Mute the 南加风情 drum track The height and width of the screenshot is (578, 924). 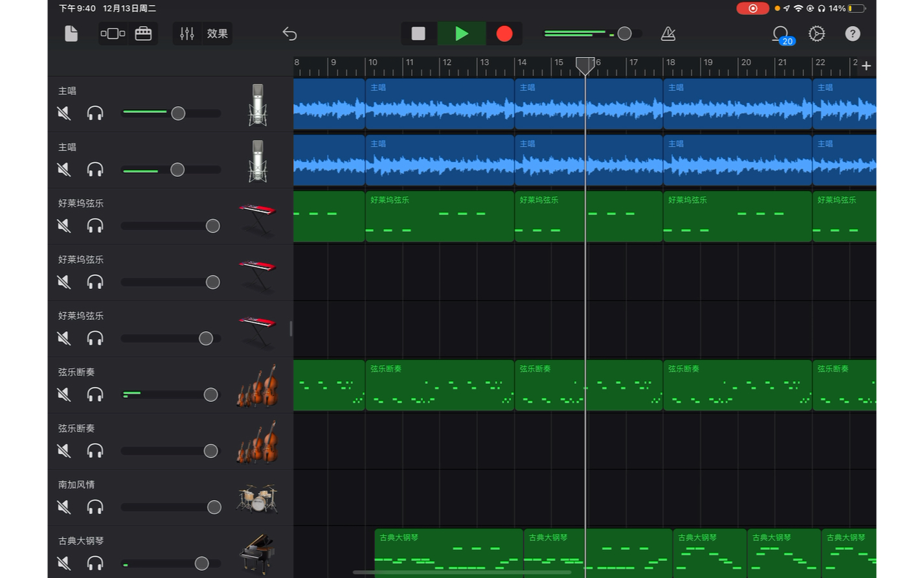(x=63, y=507)
